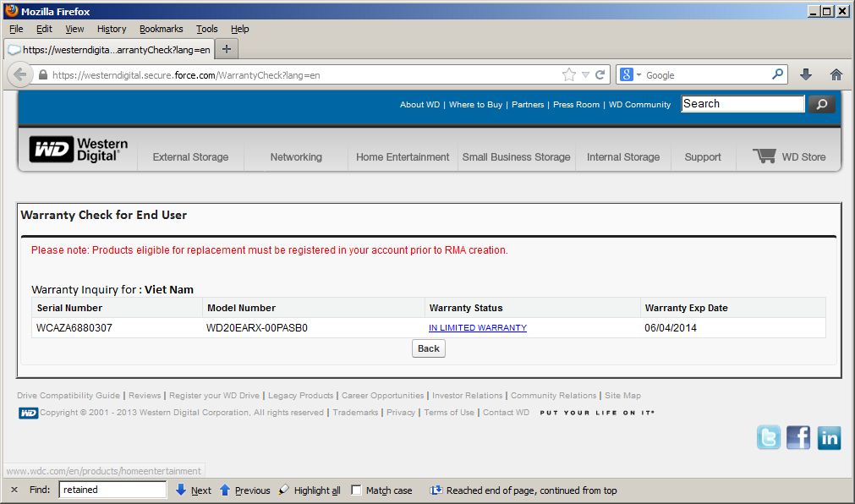Click the Google search input field
Screen dimensions: 855x504
707,75
